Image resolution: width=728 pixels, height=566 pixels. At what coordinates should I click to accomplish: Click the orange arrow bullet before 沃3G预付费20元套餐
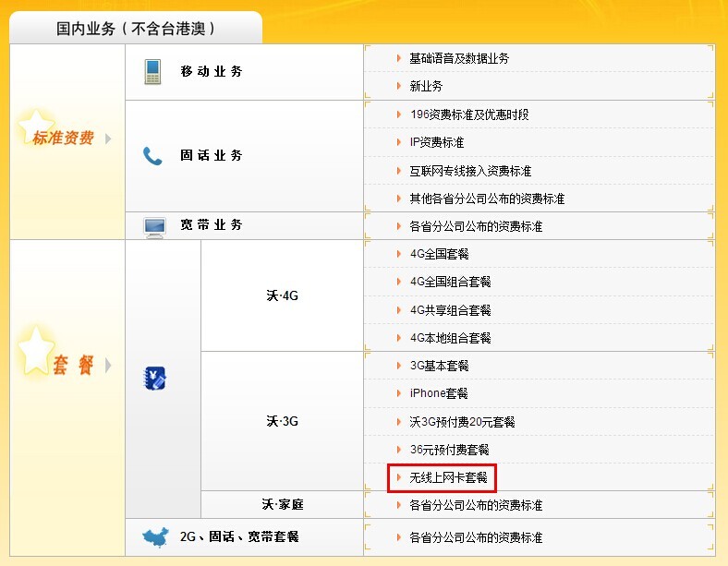[x=399, y=421]
